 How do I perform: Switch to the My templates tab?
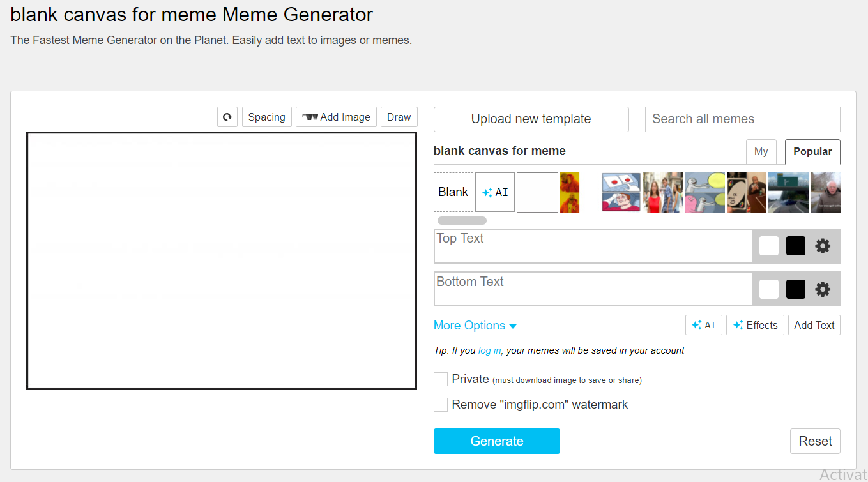pyautogui.click(x=761, y=151)
